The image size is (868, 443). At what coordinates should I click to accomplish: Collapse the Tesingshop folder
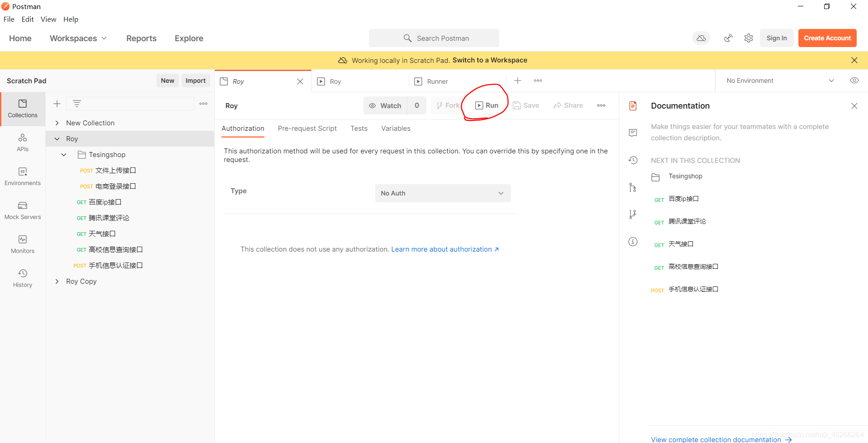click(64, 155)
